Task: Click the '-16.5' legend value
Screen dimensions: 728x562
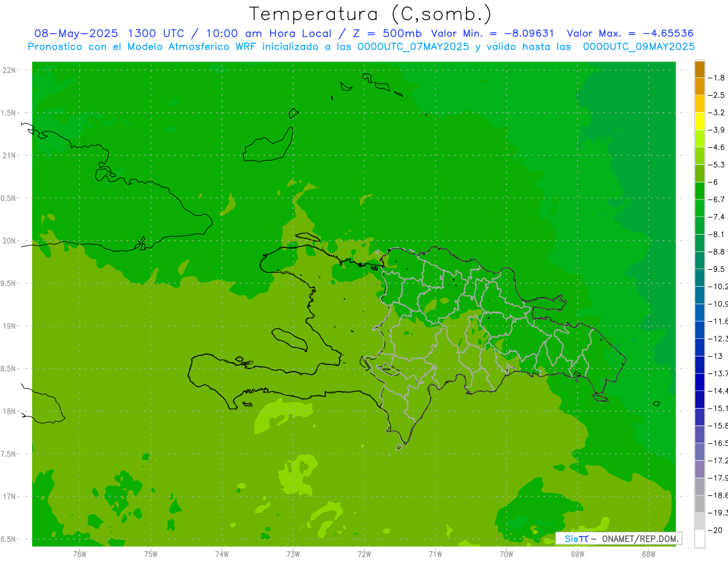Action: (719, 444)
